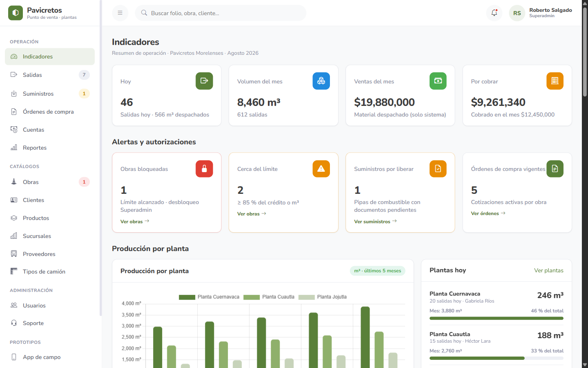Click the Planta Cuautla progress bar
Screen dimensions: 588x368
point(497,358)
